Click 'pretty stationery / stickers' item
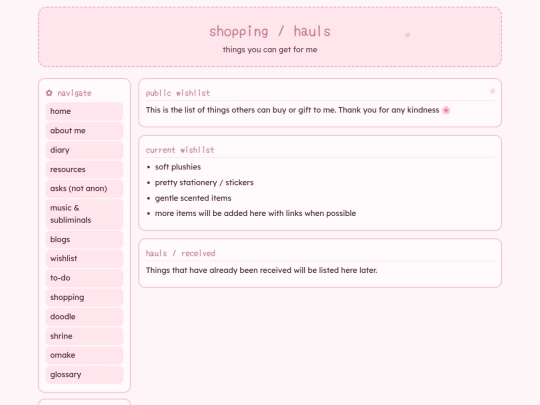This screenshot has width=540, height=405. point(204,183)
